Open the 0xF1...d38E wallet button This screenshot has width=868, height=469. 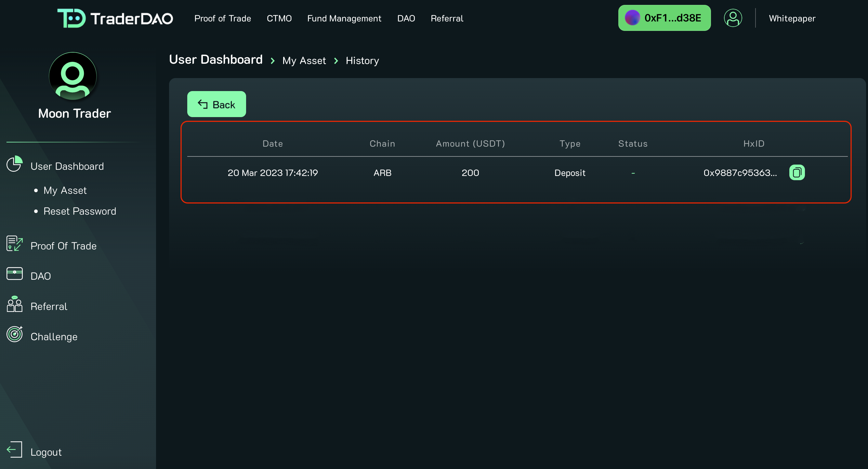[664, 18]
